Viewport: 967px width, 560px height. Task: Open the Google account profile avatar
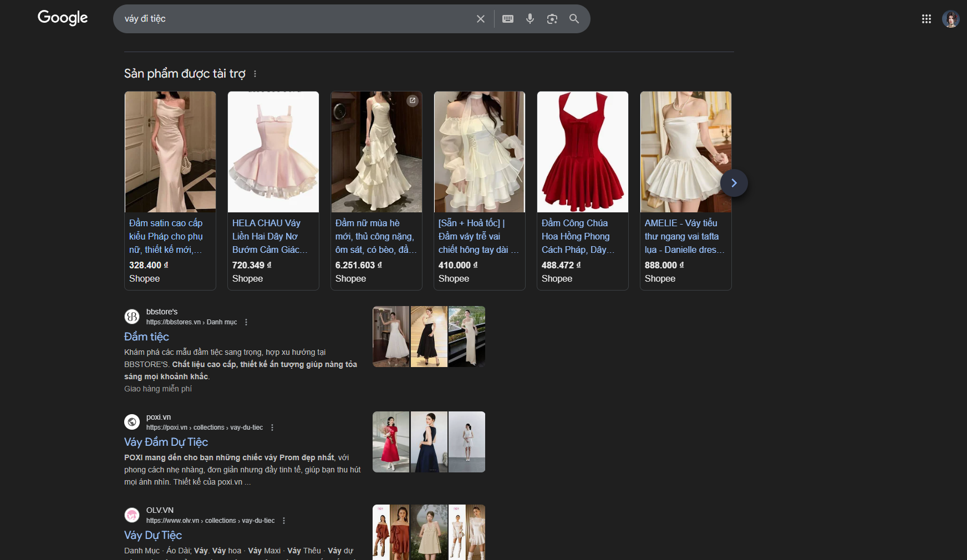click(x=950, y=19)
